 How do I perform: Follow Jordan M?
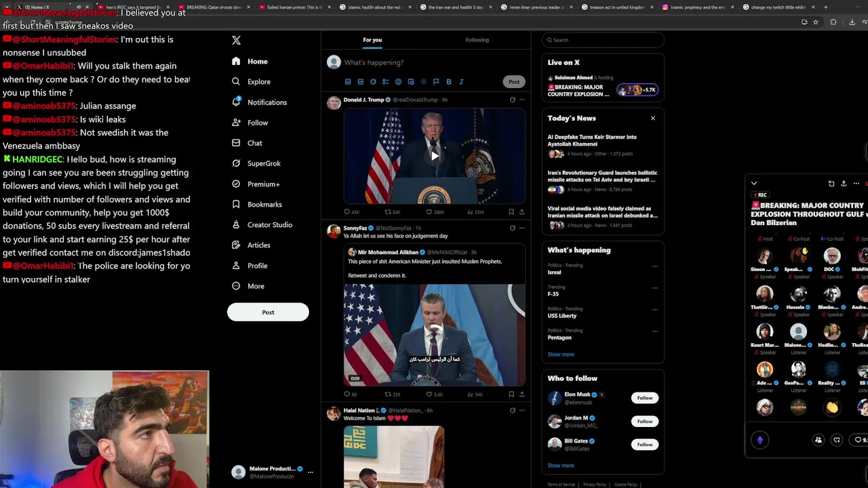coord(645,421)
